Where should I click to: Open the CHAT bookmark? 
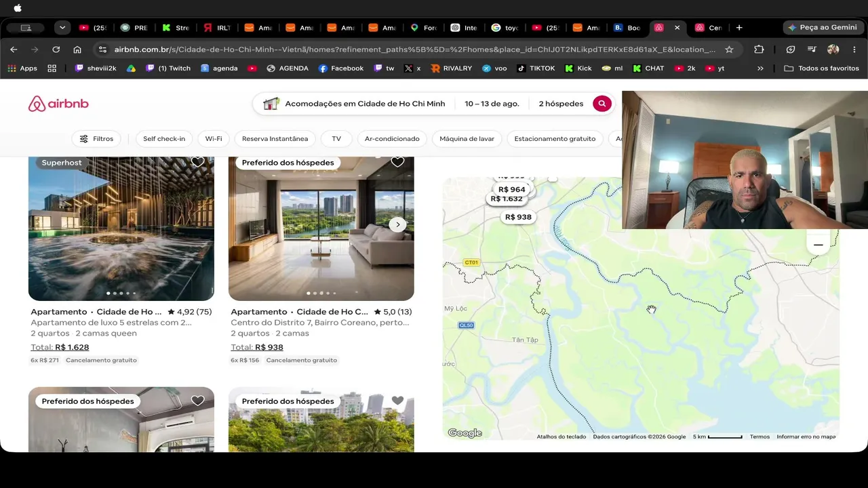pyautogui.click(x=648, y=68)
